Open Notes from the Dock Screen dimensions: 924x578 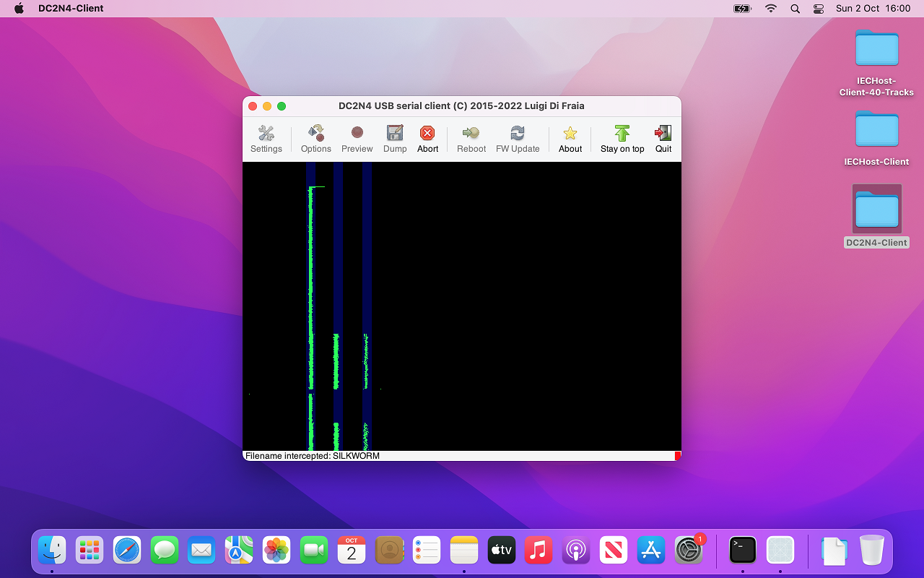click(464, 551)
